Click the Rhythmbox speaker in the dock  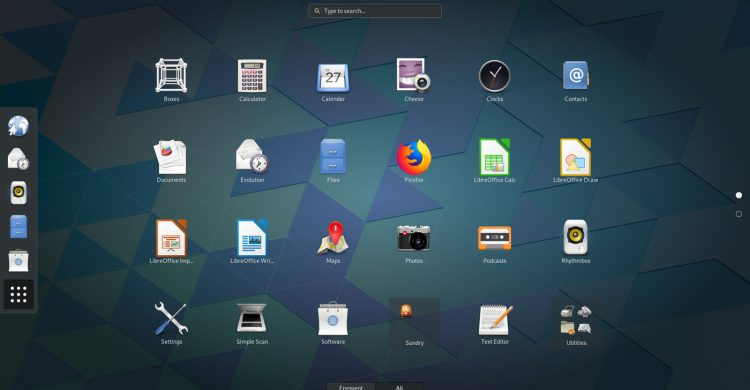(19, 193)
